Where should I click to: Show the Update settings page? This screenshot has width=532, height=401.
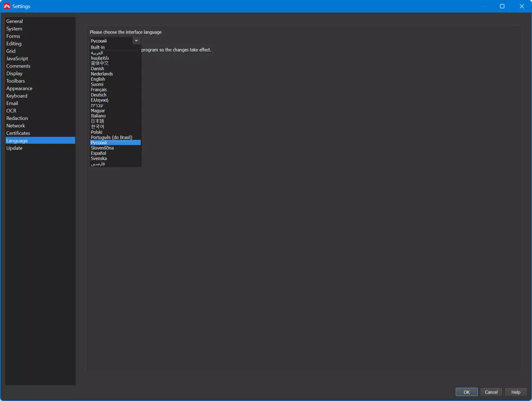14,148
